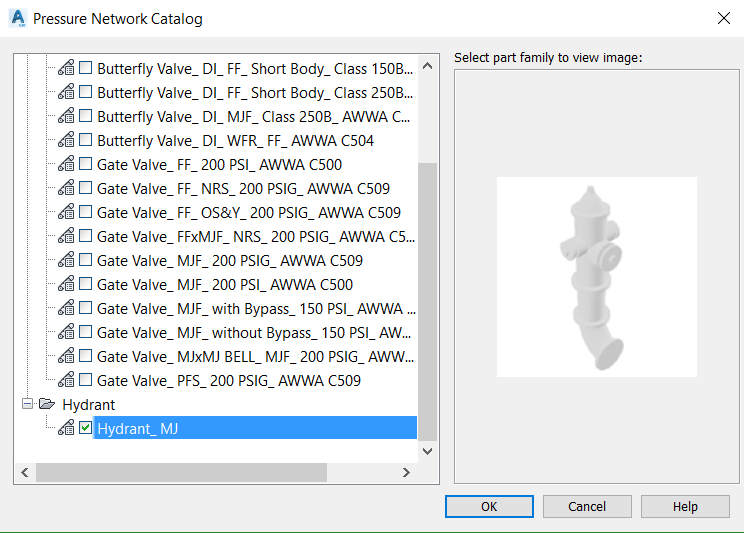Click the AutoCAD logo in title bar
The height and width of the screenshot is (533, 744).
pos(18,18)
